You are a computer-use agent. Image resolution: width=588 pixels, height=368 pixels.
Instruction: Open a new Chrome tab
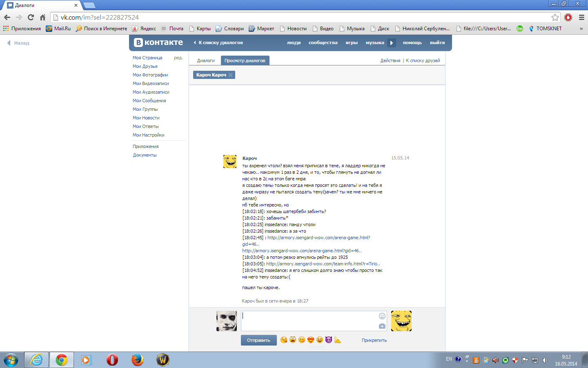coord(89,5)
